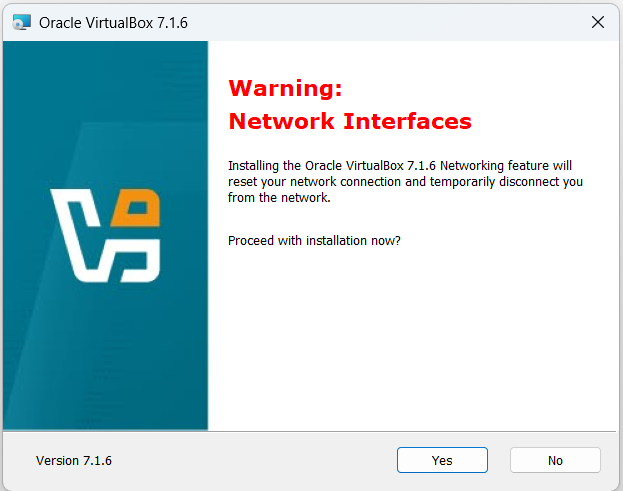Click the Proceed with installation now? question
This screenshot has height=491, width=623.
(314, 240)
